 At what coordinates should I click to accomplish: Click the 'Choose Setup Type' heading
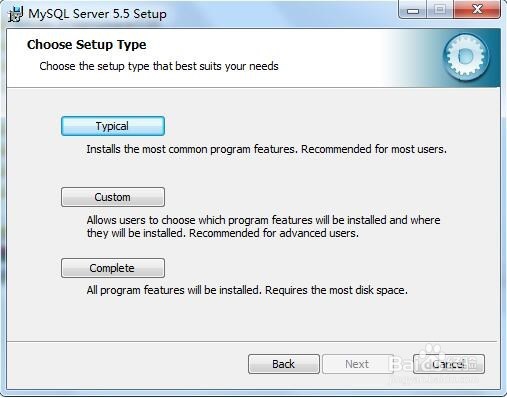click(87, 45)
